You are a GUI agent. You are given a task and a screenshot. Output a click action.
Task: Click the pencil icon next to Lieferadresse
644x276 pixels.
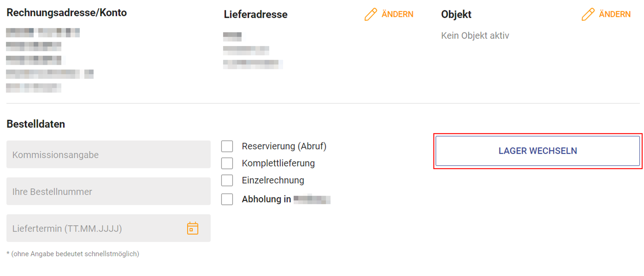point(371,14)
